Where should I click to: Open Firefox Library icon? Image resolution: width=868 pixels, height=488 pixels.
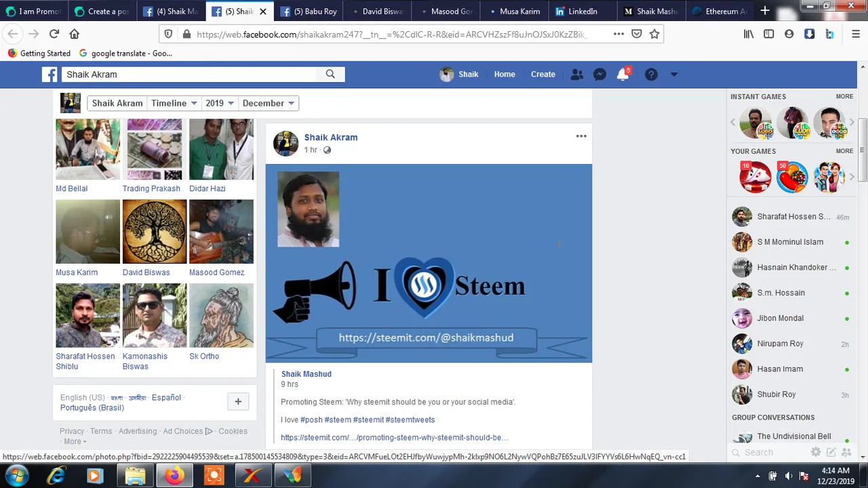tap(749, 34)
